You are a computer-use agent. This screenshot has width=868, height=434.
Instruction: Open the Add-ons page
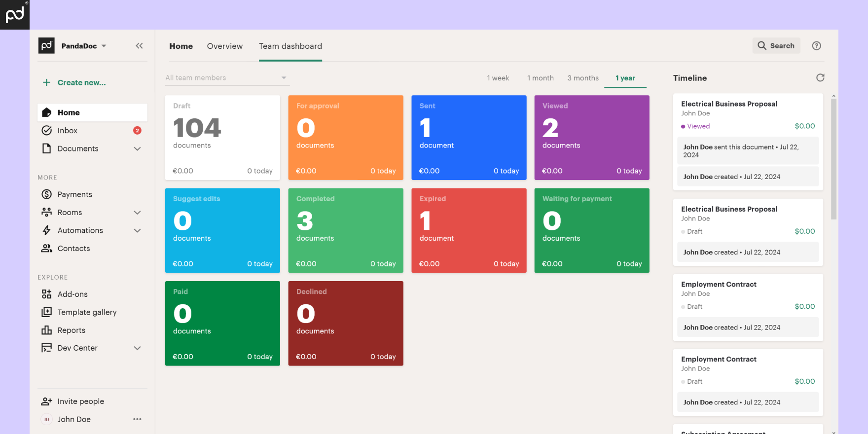(72, 294)
